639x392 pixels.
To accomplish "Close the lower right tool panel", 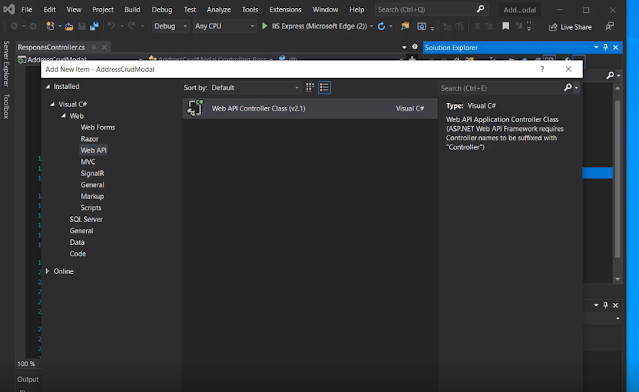I will (x=615, y=305).
